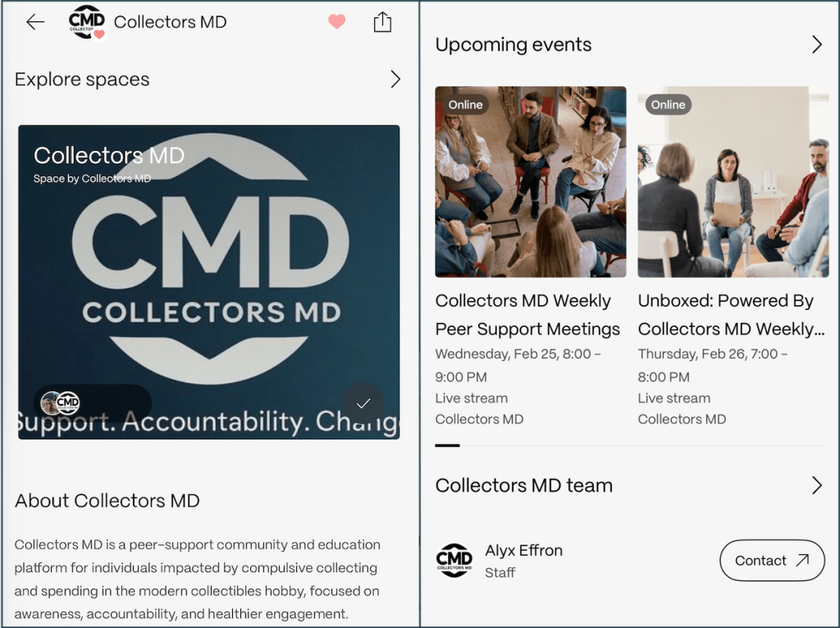Click member avatars on the space card

point(61,403)
